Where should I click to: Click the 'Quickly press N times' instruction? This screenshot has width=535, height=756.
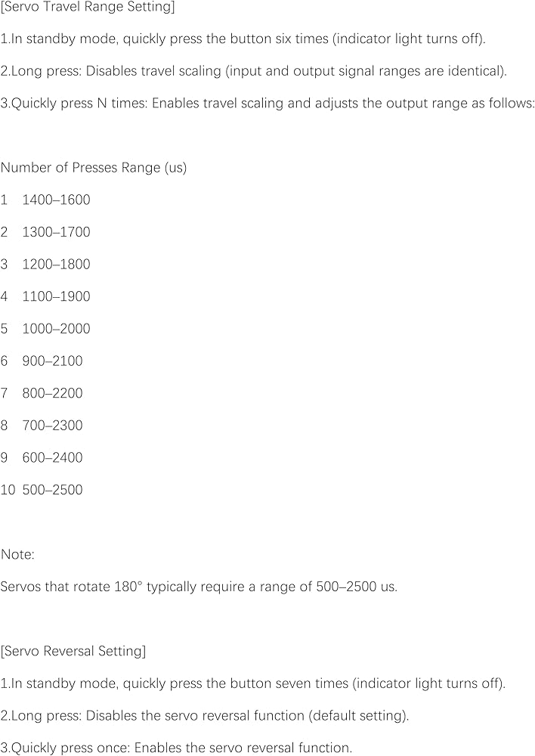[267, 103]
